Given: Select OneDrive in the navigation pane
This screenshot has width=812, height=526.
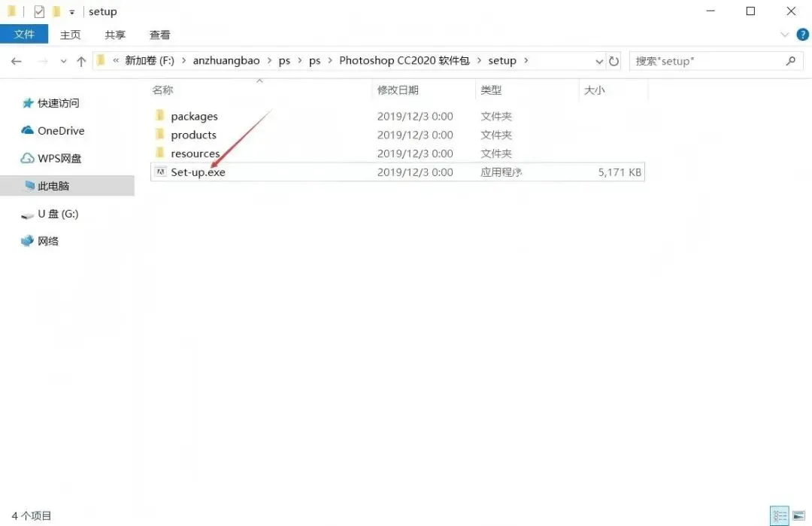Looking at the screenshot, I should pos(61,131).
